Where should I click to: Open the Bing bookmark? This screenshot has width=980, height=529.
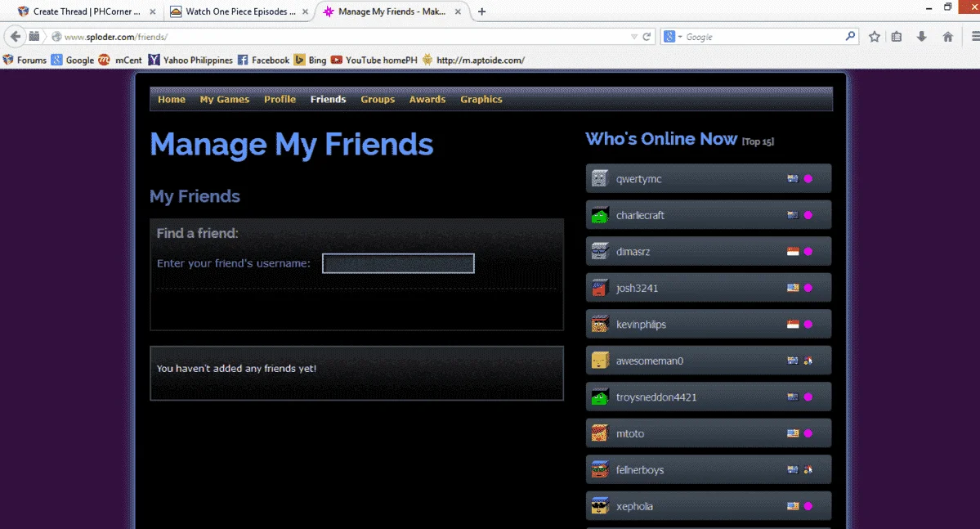click(x=310, y=60)
